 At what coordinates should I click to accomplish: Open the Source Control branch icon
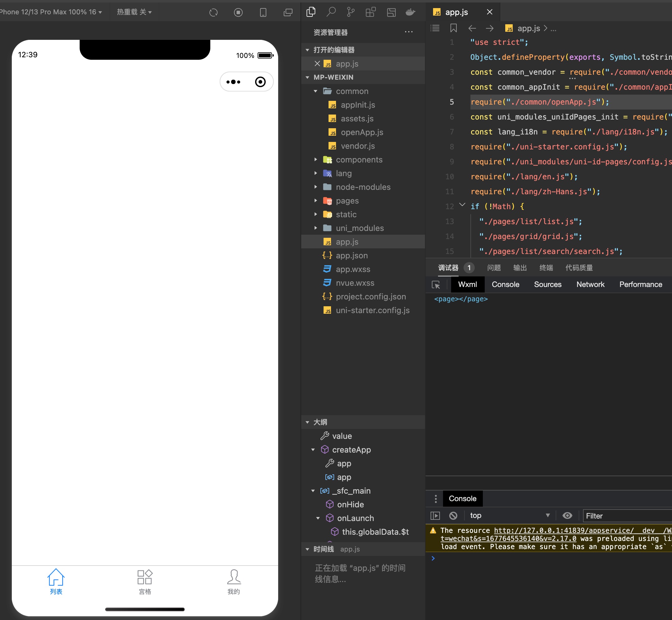351,12
